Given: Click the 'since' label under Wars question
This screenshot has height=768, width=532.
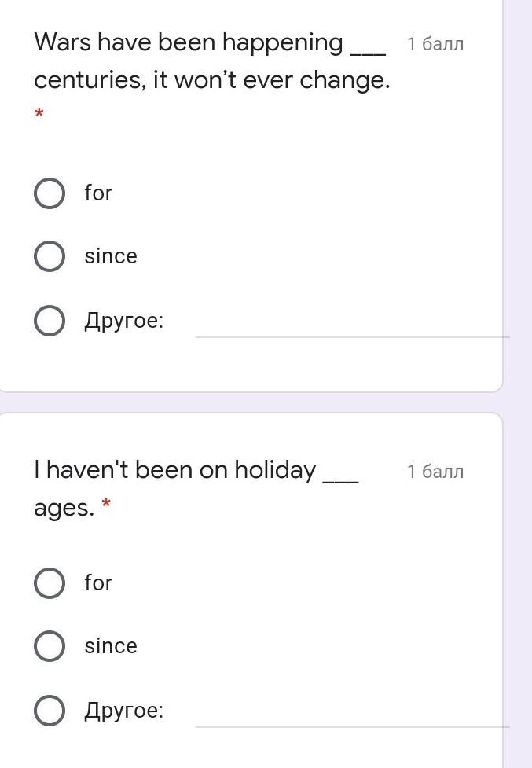Looking at the screenshot, I should coord(111,256).
